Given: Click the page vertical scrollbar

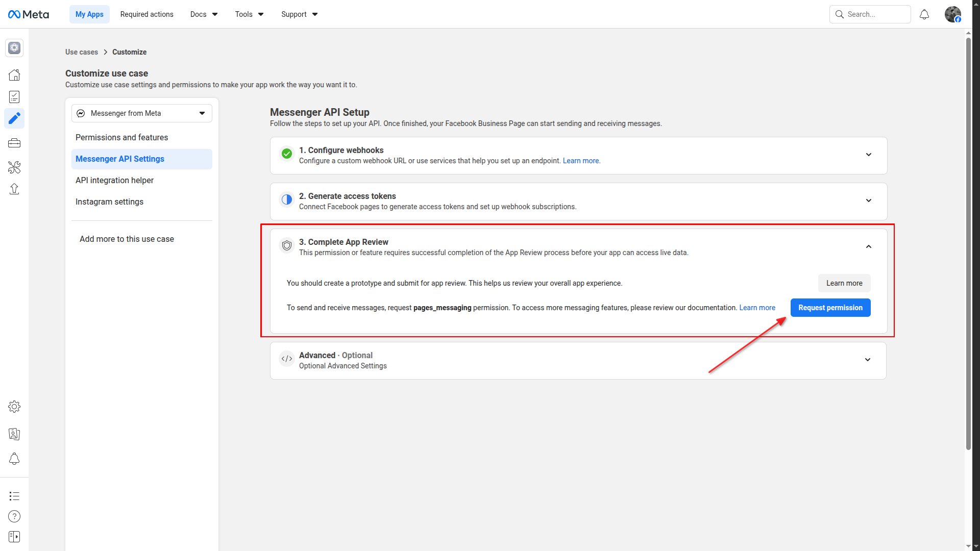Looking at the screenshot, I should point(968,245).
